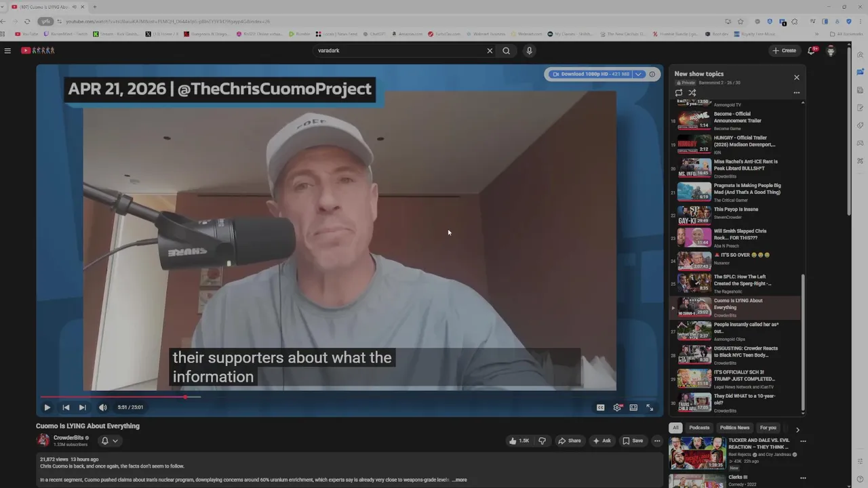
Task: Toggle playlist shuffle
Action: tap(692, 93)
